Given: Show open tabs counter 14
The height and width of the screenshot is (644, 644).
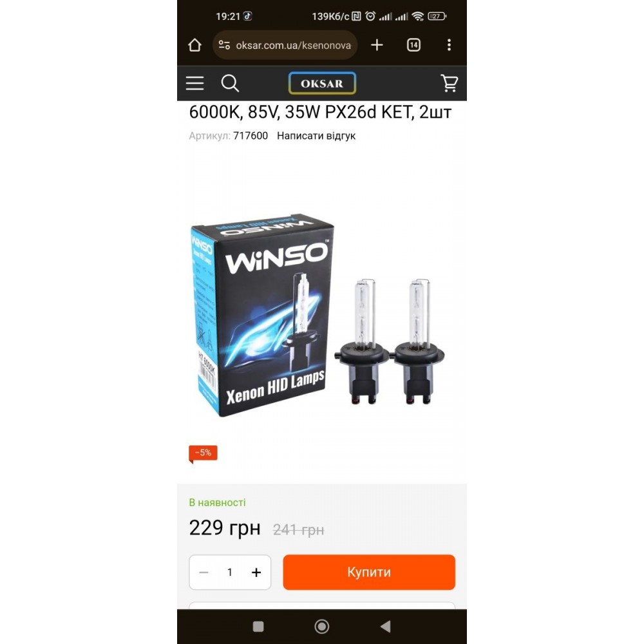Looking at the screenshot, I should tap(413, 45).
